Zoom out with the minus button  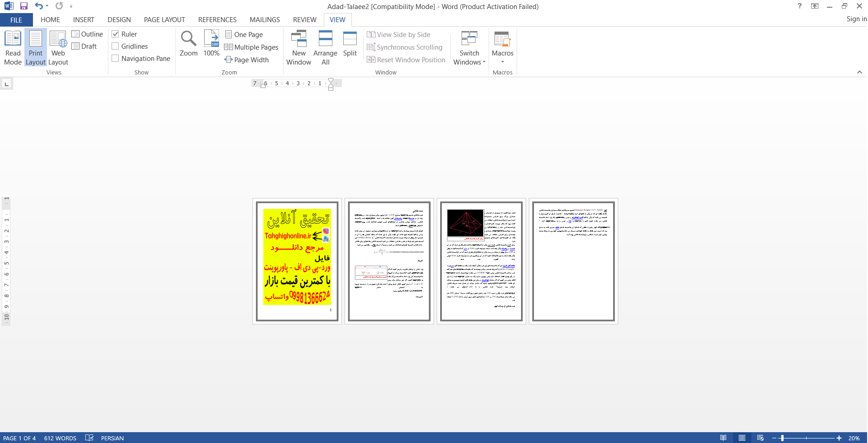[774, 438]
